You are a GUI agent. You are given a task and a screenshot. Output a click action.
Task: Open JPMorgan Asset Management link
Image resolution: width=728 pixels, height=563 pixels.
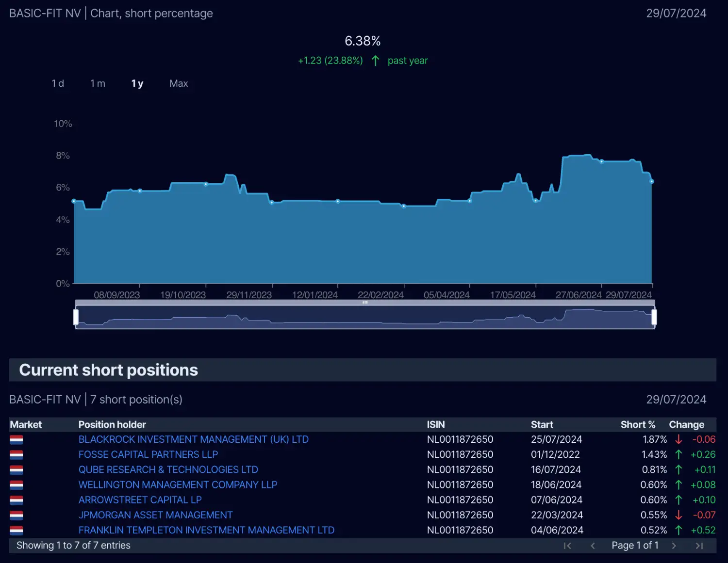156,515
